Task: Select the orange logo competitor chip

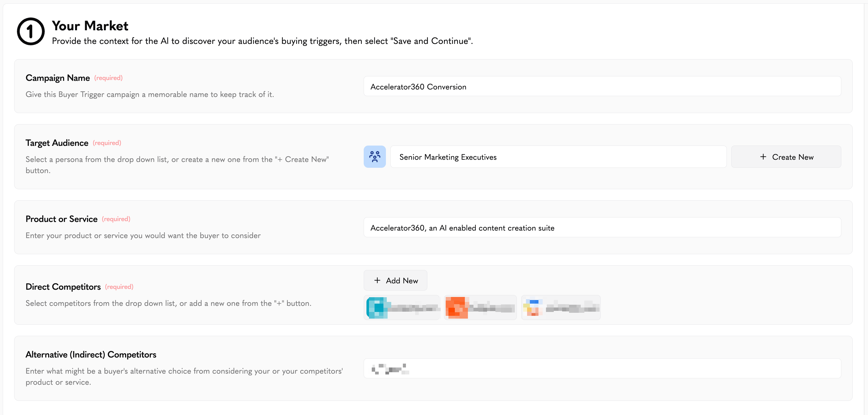Action: pos(480,307)
